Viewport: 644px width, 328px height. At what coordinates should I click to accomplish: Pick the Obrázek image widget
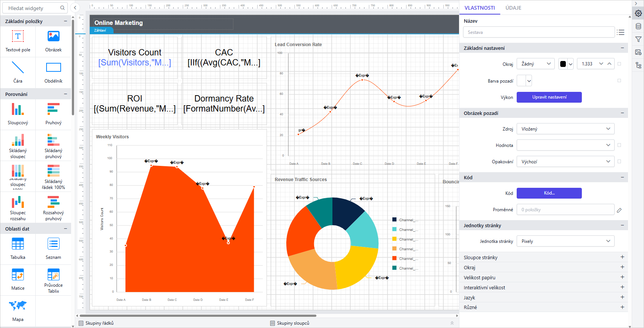tap(54, 42)
